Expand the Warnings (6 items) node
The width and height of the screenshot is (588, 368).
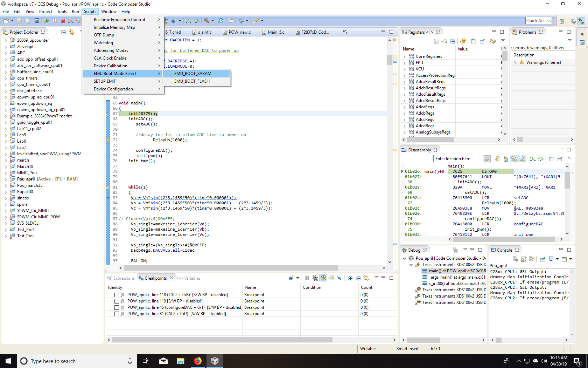coord(515,63)
